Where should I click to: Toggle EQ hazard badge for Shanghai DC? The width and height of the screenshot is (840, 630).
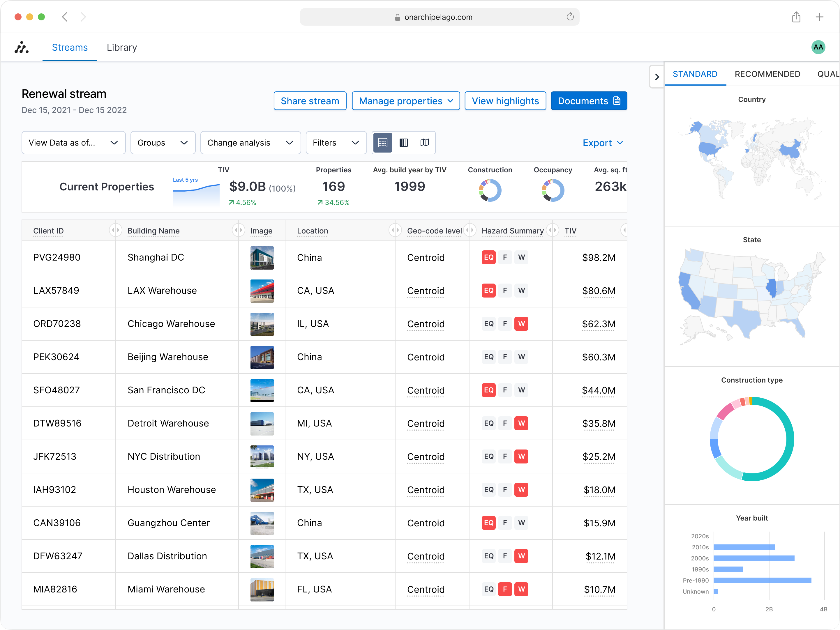pos(488,257)
